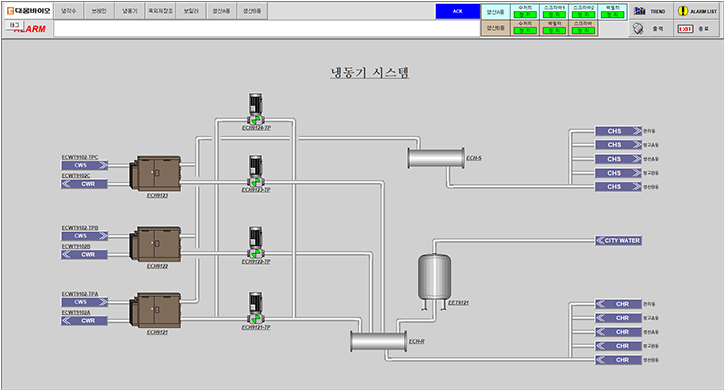The height and width of the screenshot is (391, 725).
Task: Toggle 생산B동 백필터 status indicator
Action: [554, 31]
